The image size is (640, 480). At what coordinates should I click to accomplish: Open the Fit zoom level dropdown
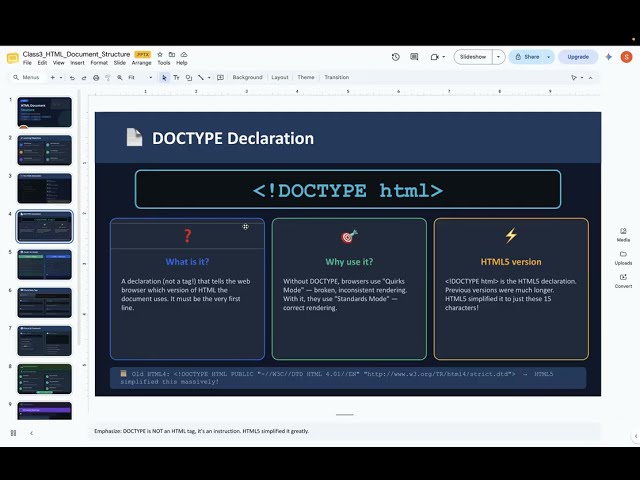tap(140, 78)
